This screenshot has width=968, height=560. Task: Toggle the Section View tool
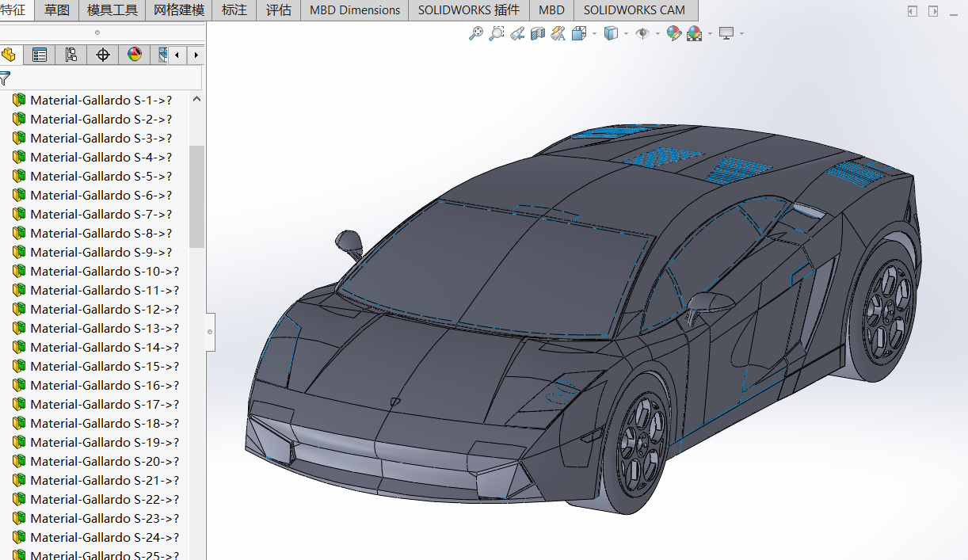click(x=538, y=33)
